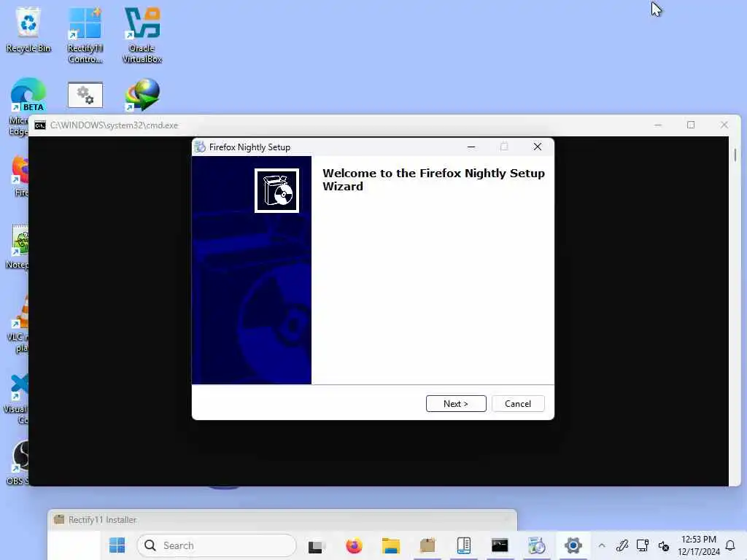Click the cmd.exe window title bar icon
The width and height of the screenshot is (747, 560).
(x=40, y=125)
